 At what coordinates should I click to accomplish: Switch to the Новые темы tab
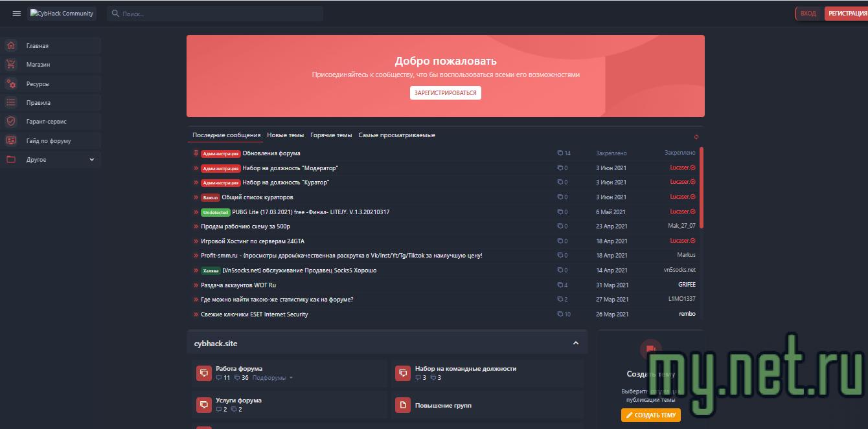click(x=285, y=135)
